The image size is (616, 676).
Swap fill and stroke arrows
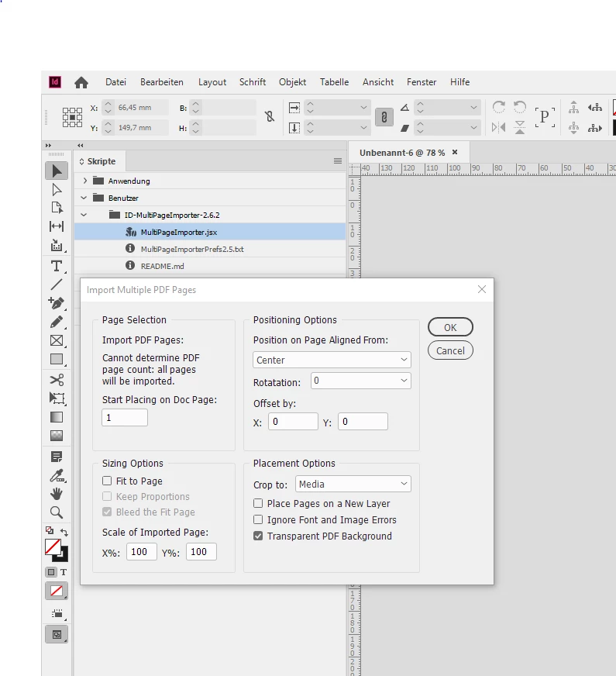coord(64,532)
